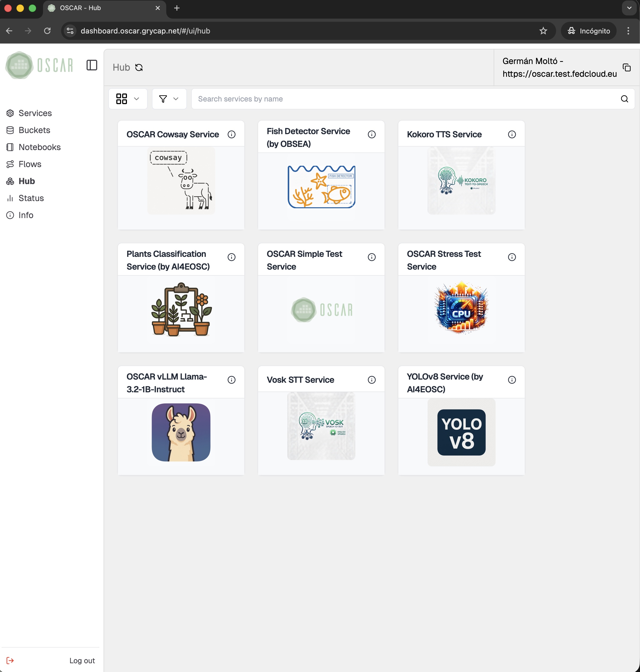Log out of the dashboard
Viewport: 640px width, 672px height.
click(x=82, y=660)
